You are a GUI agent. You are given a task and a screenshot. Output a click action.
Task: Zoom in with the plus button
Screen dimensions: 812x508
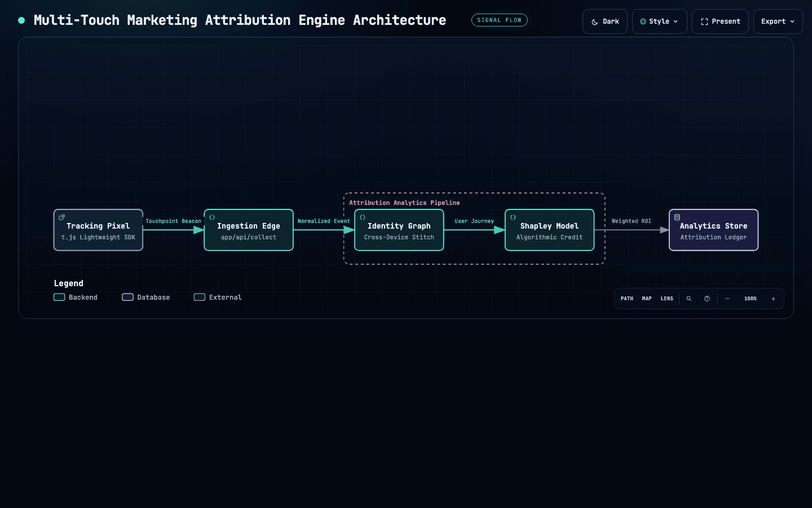pos(773,299)
